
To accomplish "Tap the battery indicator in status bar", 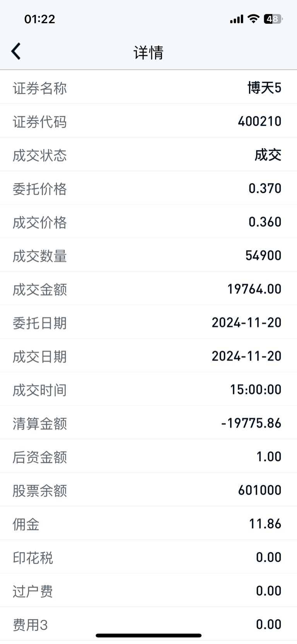I will click(273, 19).
